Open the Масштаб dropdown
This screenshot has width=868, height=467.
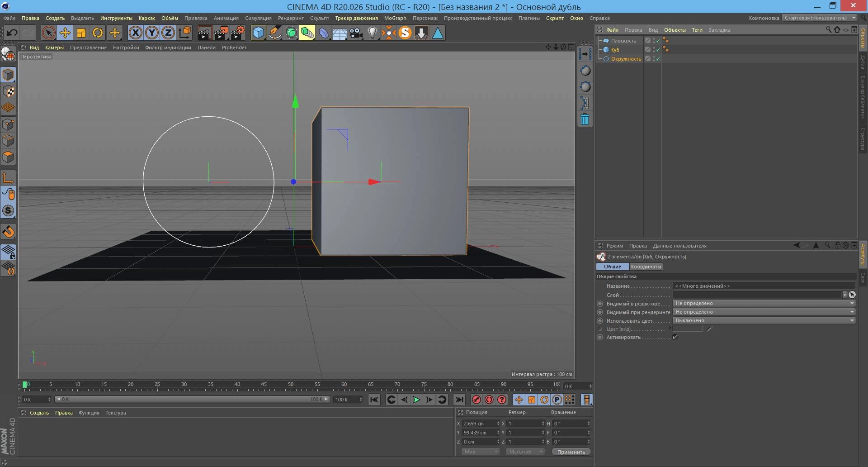[525, 452]
